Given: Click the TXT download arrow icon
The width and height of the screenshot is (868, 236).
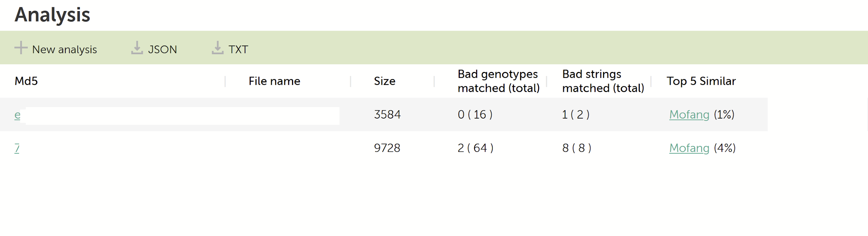Looking at the screenshot, I should click(217, 48).
